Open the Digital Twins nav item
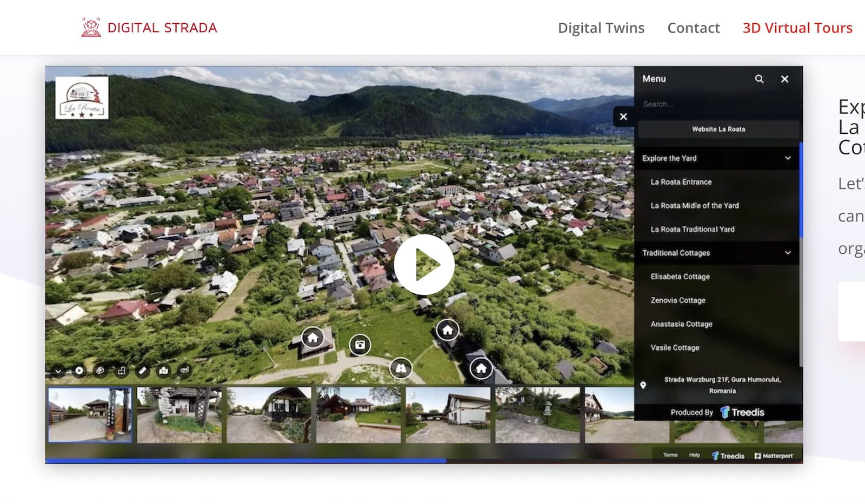This screenshot has width=865, height=504. (x=601, y=28)
